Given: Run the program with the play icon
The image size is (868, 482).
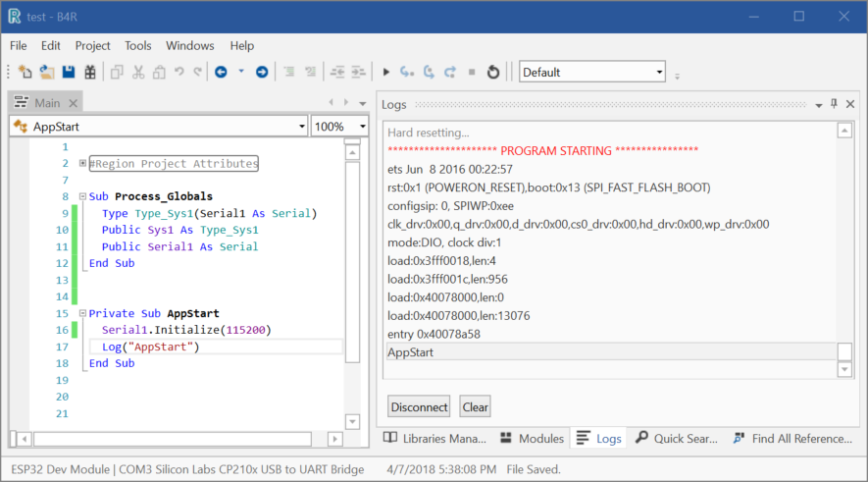Looking at the screenshot, I should point(386,72).
